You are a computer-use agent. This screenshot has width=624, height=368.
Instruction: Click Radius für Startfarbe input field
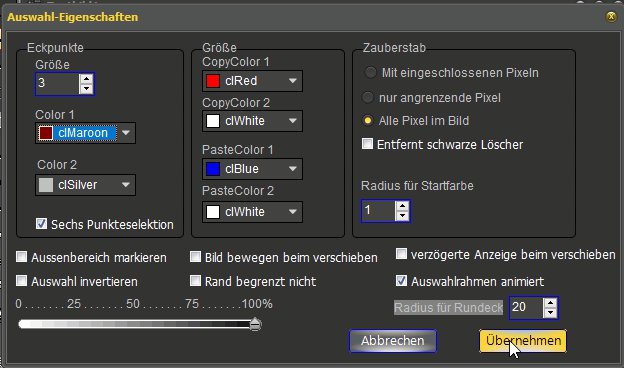[378, 211]
